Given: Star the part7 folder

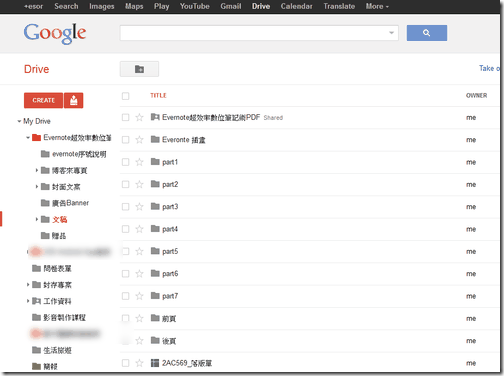Looking at the screenshot, I should tap(139, 296).
